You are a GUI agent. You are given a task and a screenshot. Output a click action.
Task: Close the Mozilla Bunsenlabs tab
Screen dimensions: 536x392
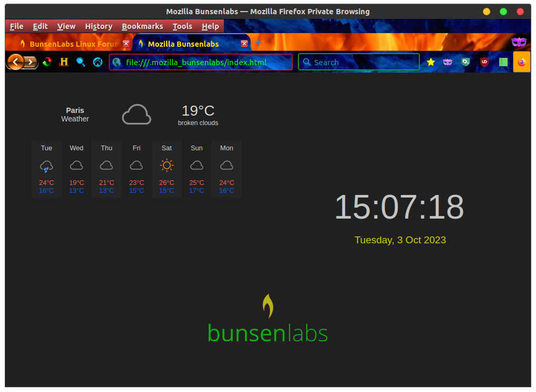coord(244,44)
